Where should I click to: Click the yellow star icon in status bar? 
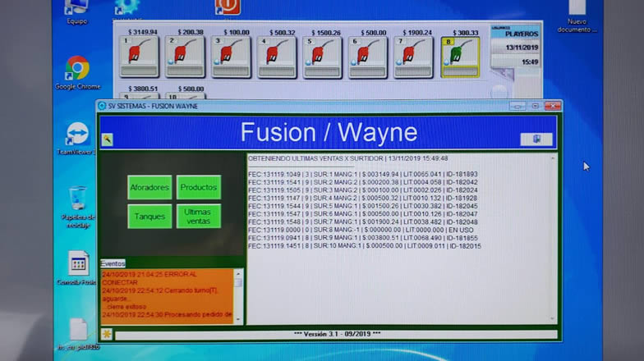[x=107, y=334]
